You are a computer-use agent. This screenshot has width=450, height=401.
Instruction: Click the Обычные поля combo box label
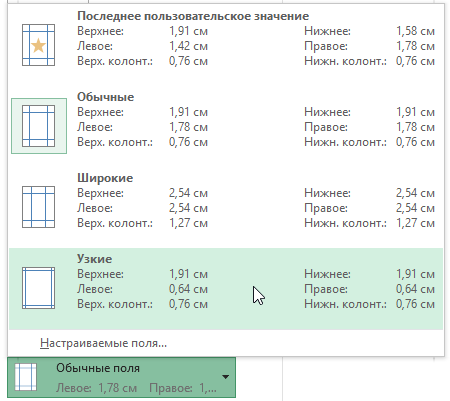98,368
